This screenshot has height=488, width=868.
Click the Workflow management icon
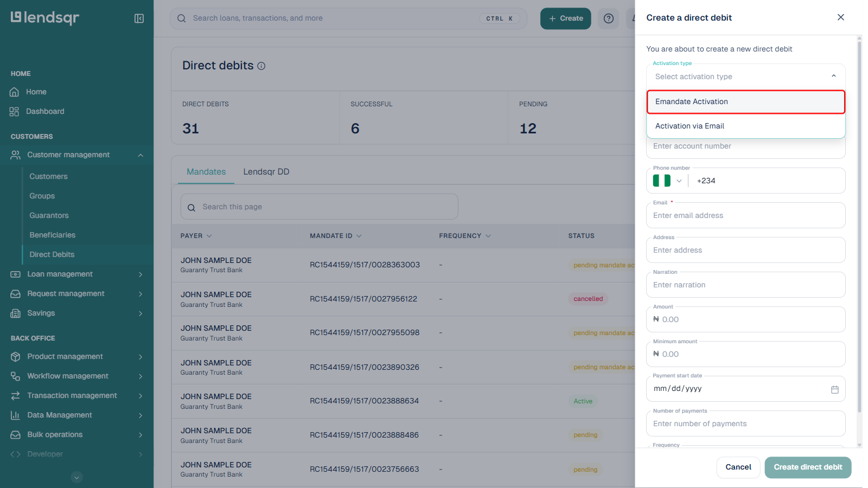coord(15,376)
